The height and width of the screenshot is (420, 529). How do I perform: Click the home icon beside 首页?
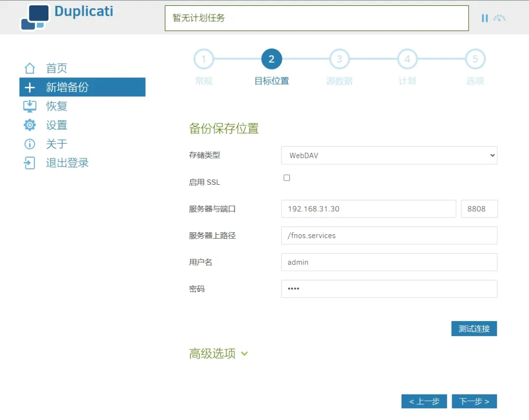coord(30,69)
